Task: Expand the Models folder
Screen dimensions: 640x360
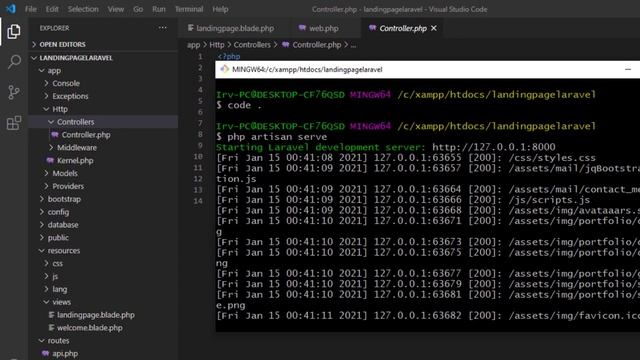Action: click(x=103, y=173)
